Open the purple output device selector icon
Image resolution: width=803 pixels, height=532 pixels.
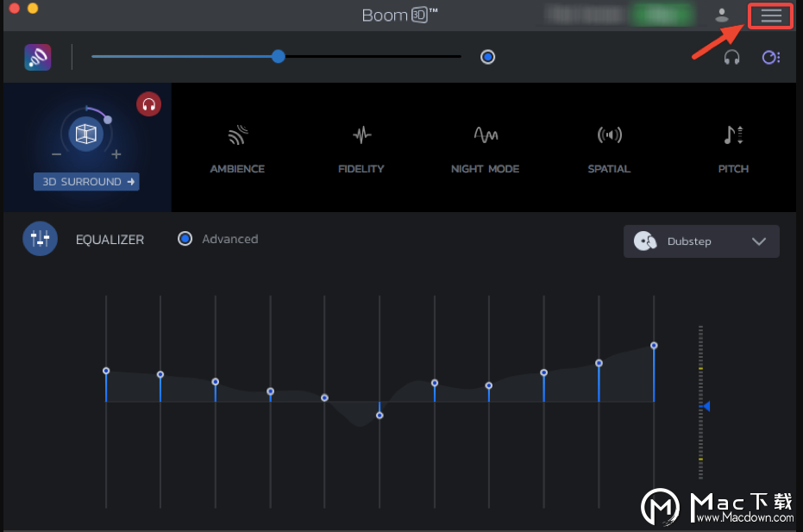(771, 57)
